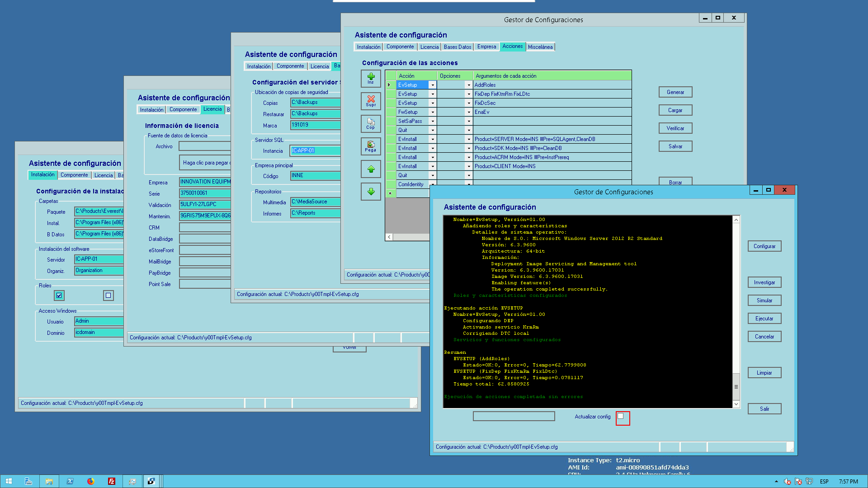
Task: Click the Cop copy icon button
Action: 371,124
